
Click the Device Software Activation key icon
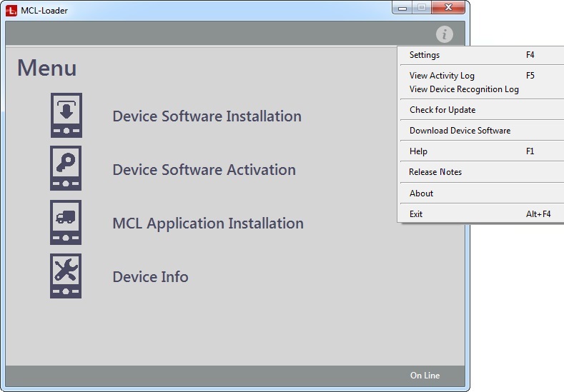(x=66, y=169)
